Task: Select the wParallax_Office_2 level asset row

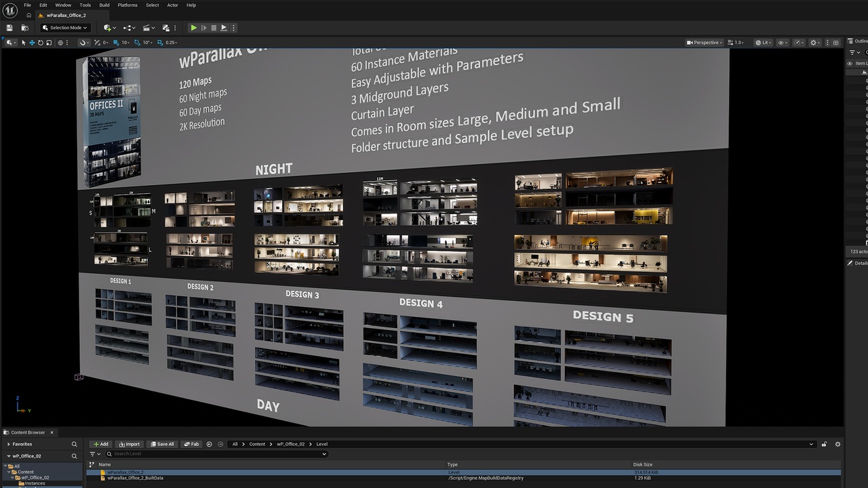Action: tap(463, 472)
